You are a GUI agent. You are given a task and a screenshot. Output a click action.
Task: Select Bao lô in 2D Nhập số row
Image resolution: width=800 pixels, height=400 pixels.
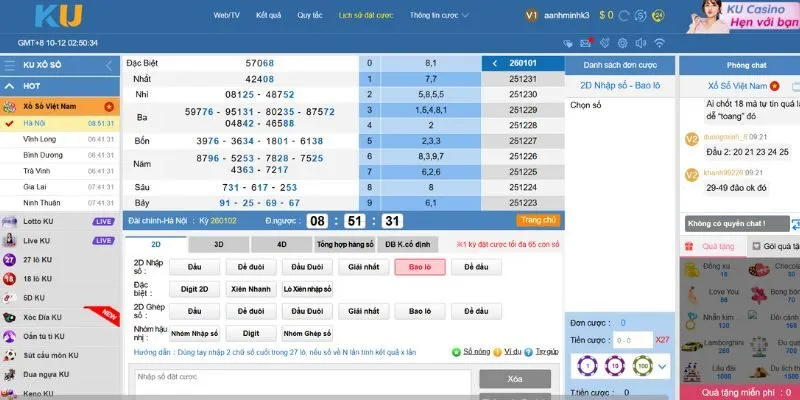[x=420, y=267]
